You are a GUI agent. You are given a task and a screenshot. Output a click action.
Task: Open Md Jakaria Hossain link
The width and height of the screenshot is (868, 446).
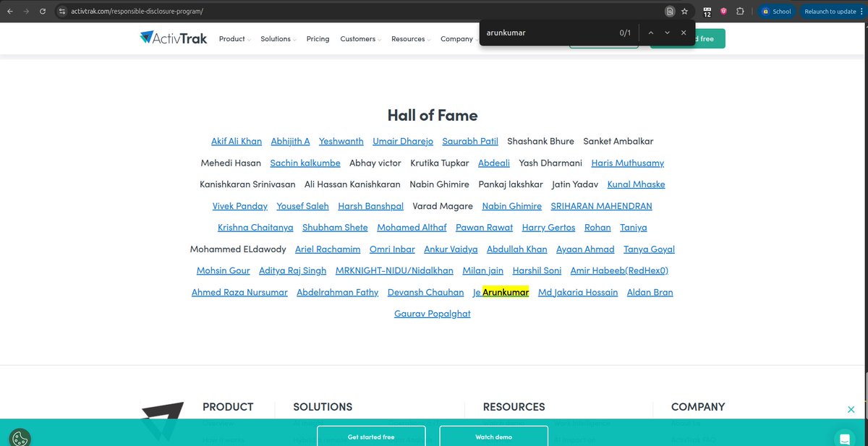(x=578, y=293)
